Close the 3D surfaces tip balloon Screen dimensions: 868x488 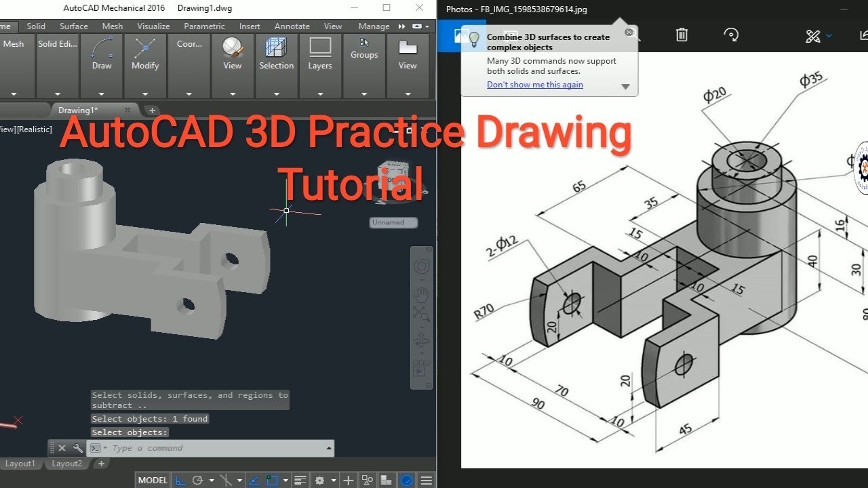[629, 32]
